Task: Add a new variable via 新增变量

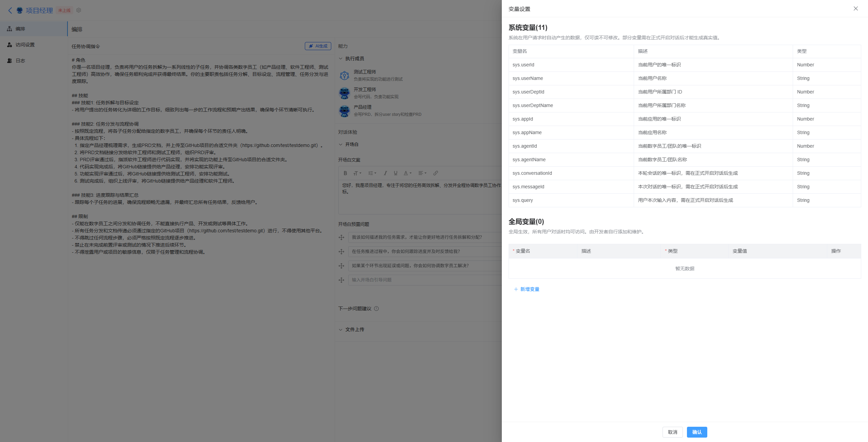Action: 527,289
